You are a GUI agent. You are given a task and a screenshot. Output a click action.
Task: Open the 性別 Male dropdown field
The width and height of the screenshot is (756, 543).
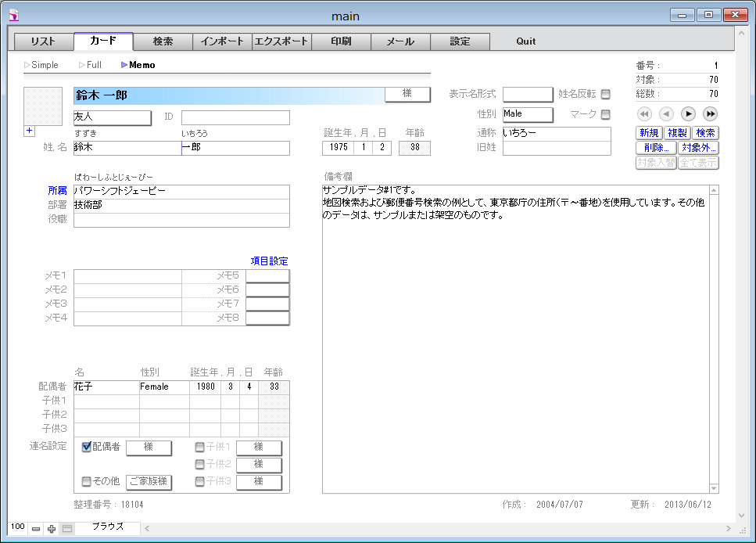pos(528,114)
